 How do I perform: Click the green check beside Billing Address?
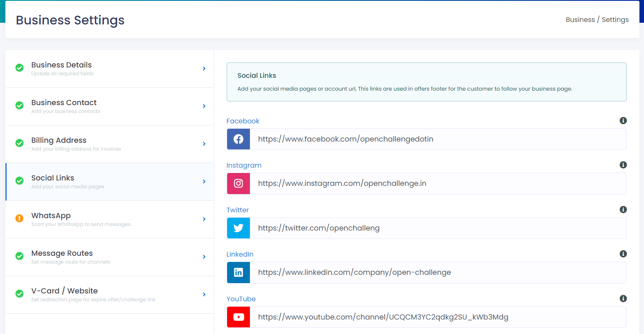19,143
